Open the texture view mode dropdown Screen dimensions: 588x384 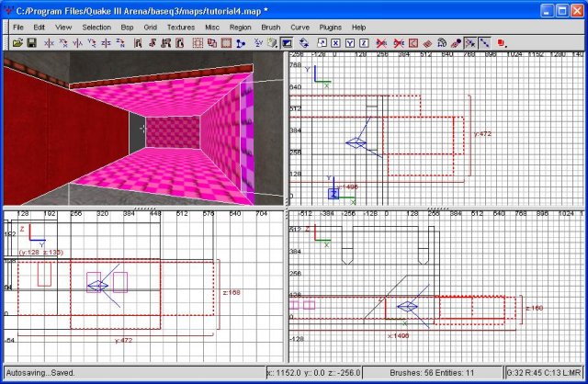(x=273, y=43)
